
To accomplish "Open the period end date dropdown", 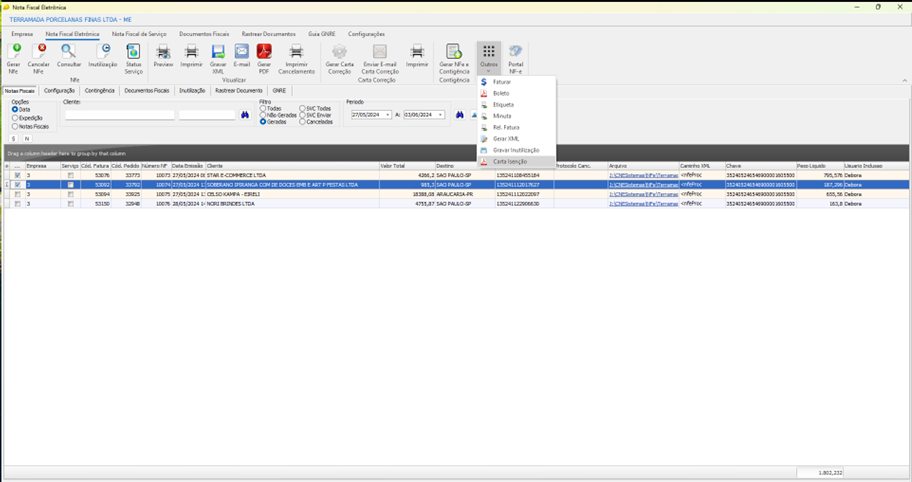I will [x=441, y=115].
